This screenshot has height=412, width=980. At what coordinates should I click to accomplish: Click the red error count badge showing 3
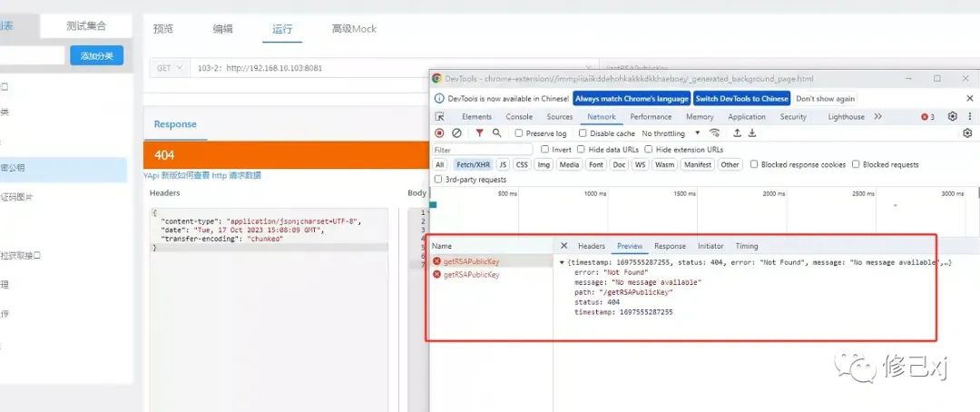[928, 117]
